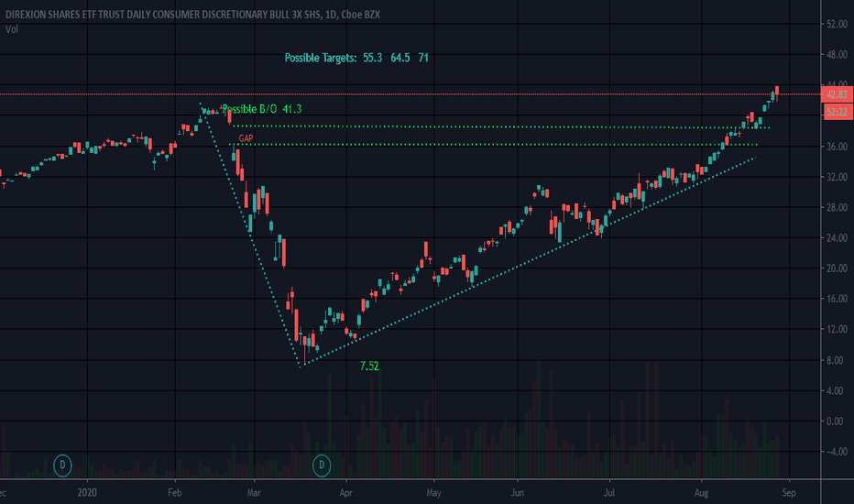The height and width of the screenshot is (504, 854).
Task: Click the 48.00 price axis label
Action: (x=837, y=55)
